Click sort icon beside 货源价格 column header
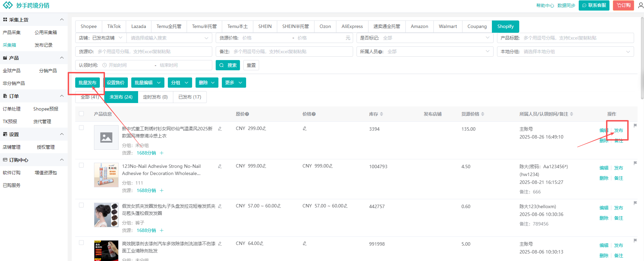The width and height of the screenshot is (644, 261). 483,114
